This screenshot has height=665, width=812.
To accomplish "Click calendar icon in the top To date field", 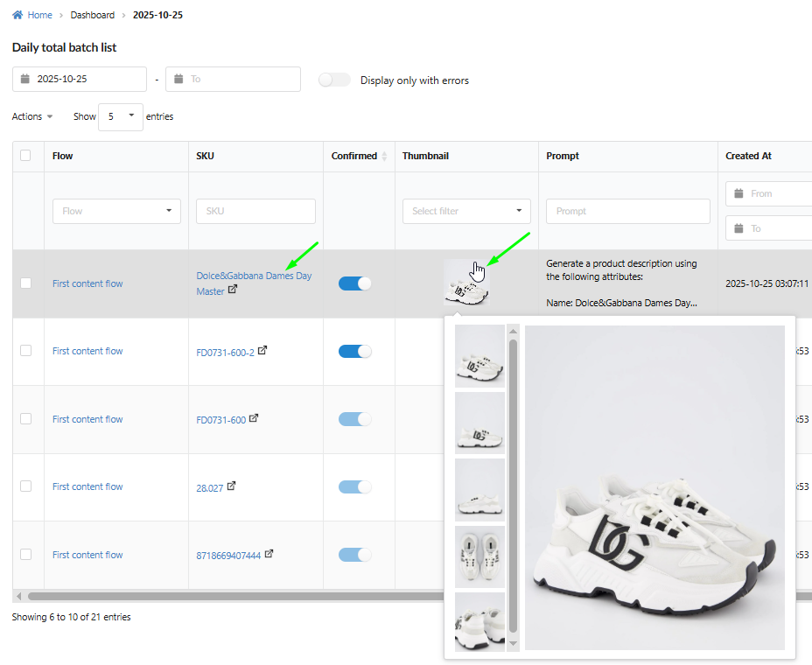I will point(178,79).
